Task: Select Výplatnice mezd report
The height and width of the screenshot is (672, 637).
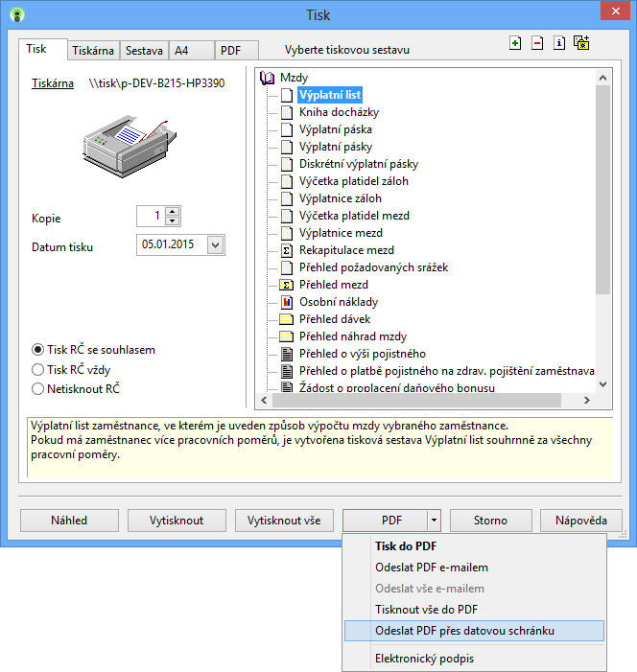Action: tap(341, 233)
